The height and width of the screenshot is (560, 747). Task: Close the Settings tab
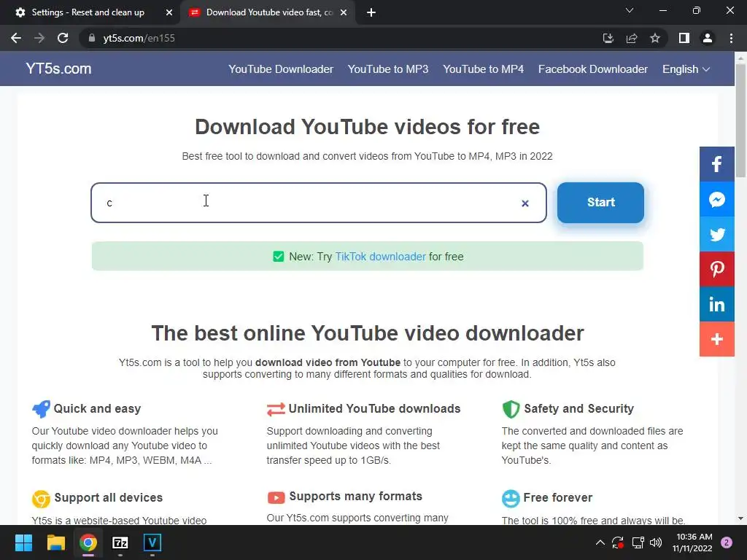click(169, 12)
